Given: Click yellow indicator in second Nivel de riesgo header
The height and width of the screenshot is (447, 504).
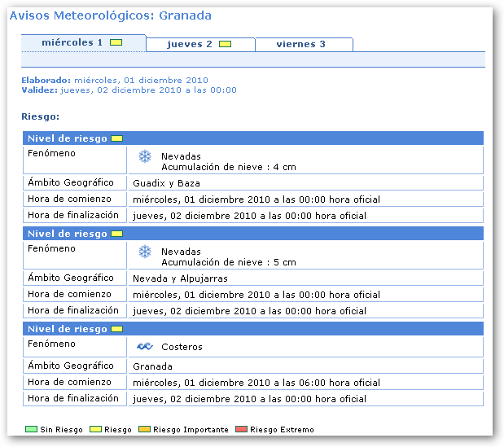Looking at the screenshot, I should coord(116,234).
